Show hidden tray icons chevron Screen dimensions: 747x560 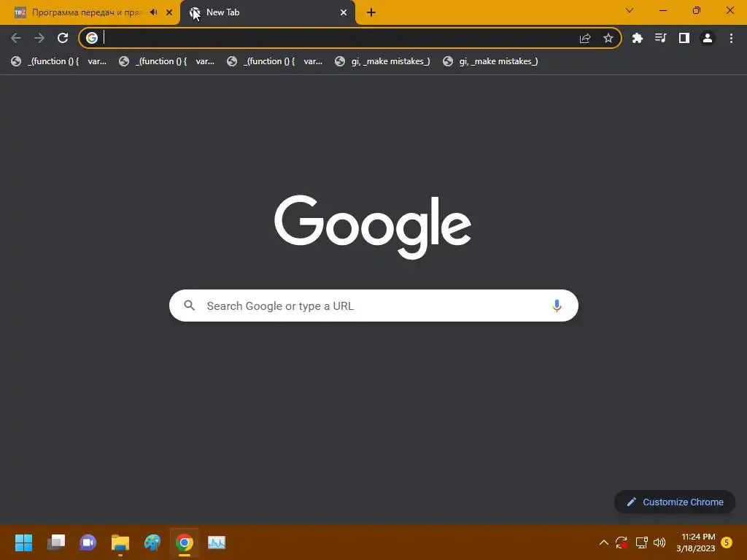603,542
